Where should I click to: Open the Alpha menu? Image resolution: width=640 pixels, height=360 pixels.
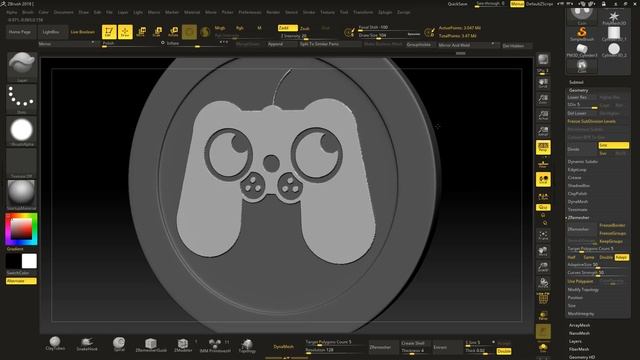(12, 12)
